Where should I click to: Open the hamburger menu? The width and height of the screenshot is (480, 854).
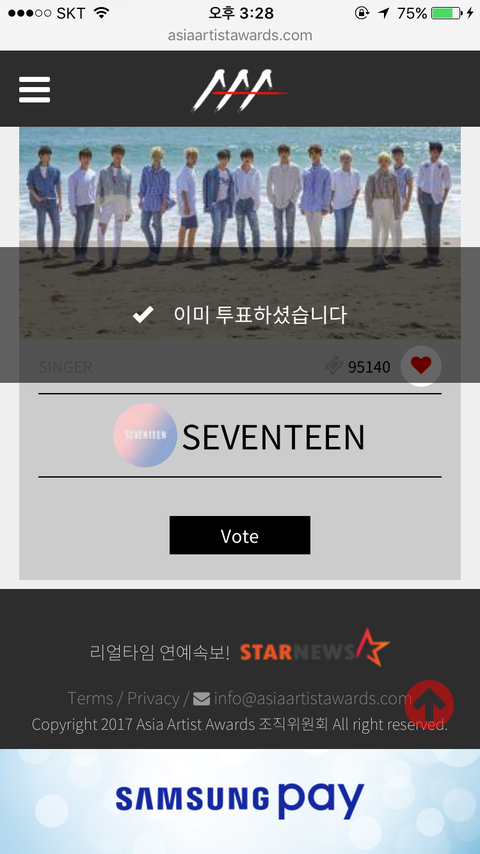(x=34, y=90)
